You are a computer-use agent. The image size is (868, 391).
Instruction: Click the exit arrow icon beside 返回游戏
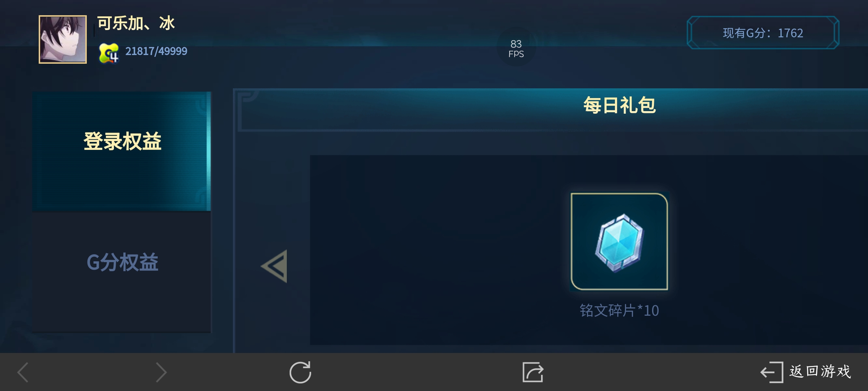pos(772,372)
